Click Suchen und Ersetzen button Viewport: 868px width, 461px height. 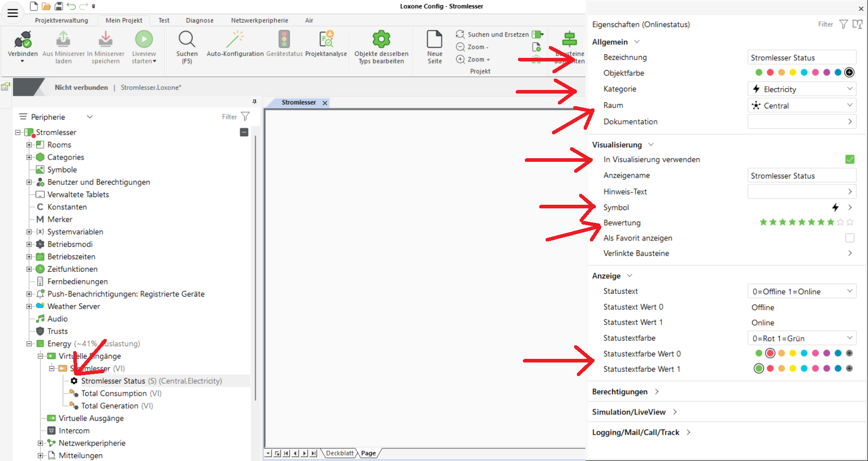coord(492,34)
